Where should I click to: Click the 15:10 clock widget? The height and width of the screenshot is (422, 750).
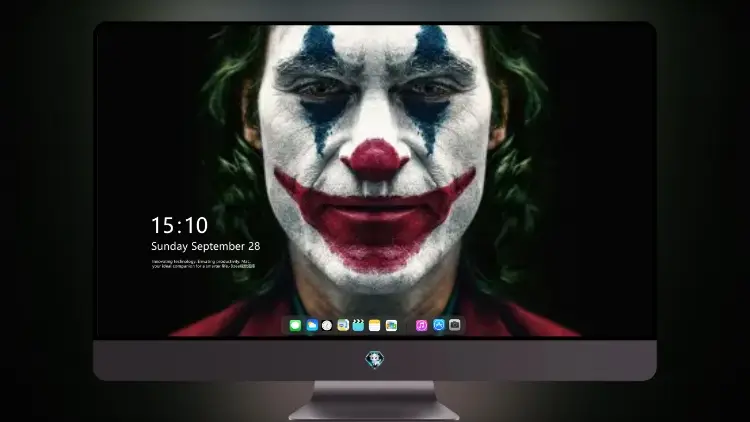pyautogui.click(x=179, y=225)
